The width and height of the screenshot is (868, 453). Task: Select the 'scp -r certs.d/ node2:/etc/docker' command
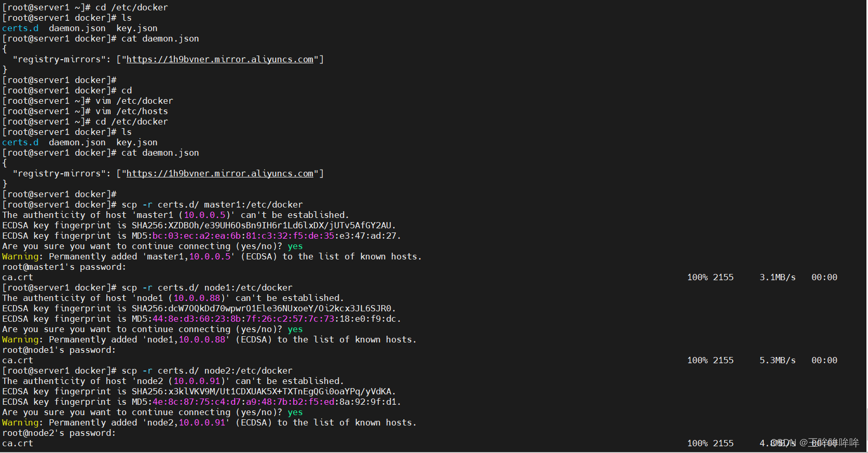point(207,371)
